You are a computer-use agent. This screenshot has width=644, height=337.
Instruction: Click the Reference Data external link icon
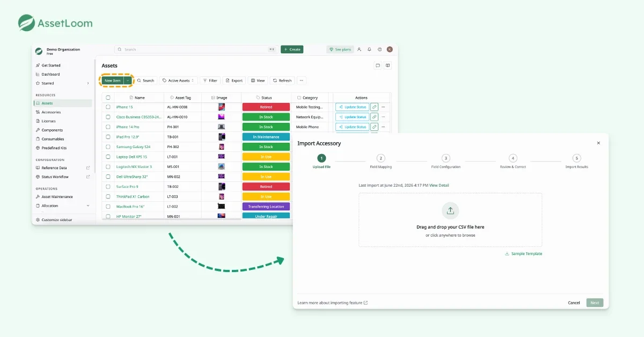(x=88, y=168)
